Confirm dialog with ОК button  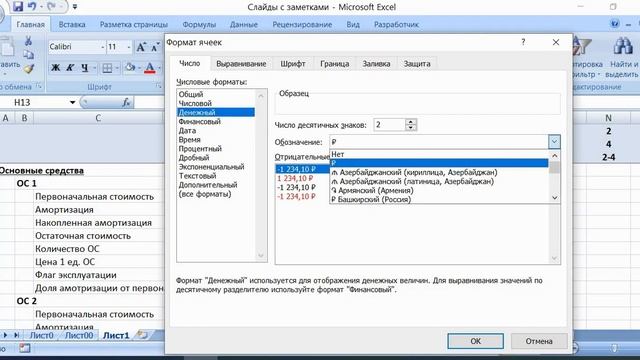coord(476,341)
